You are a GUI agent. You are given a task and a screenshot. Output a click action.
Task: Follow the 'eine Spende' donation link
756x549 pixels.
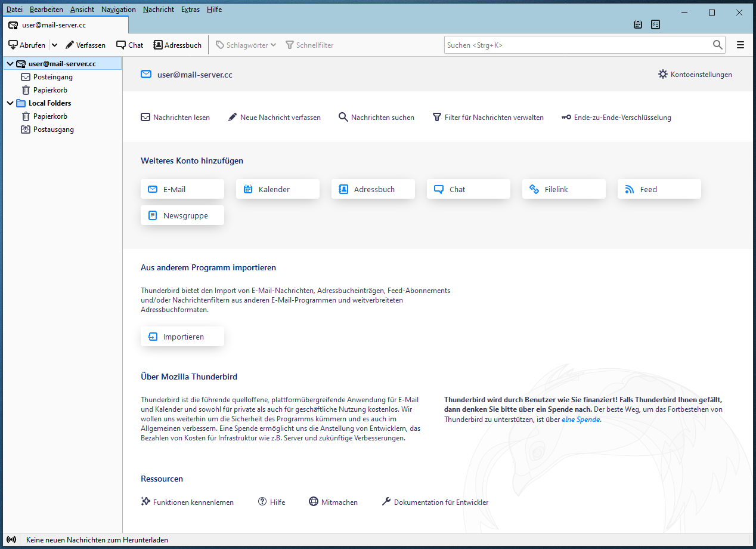[581, 420]
